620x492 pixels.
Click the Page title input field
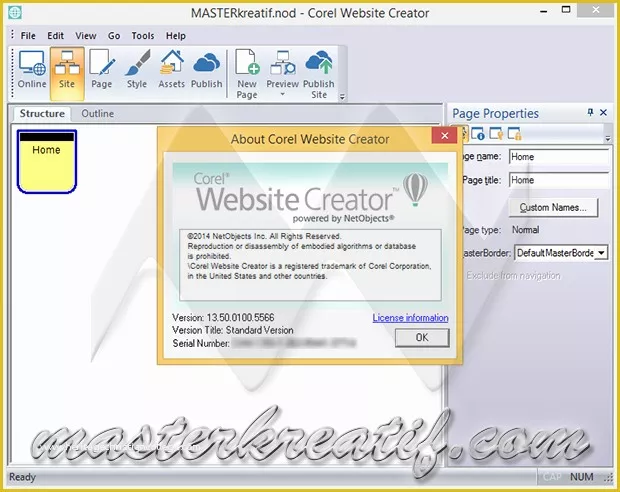[x=559, y=180]
